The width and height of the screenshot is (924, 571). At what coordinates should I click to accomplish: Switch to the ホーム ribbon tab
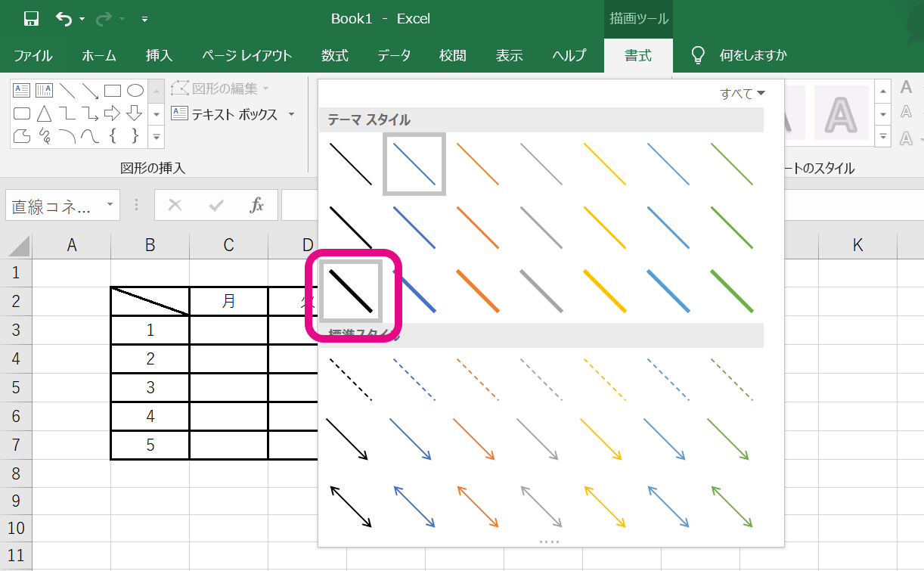tap(98, 54)
